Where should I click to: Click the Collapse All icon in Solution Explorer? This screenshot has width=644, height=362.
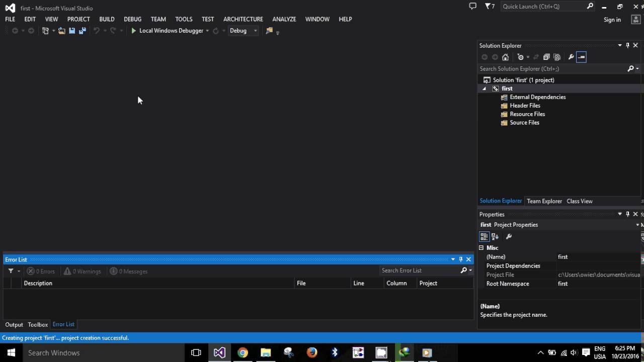[x=546, y=57]
